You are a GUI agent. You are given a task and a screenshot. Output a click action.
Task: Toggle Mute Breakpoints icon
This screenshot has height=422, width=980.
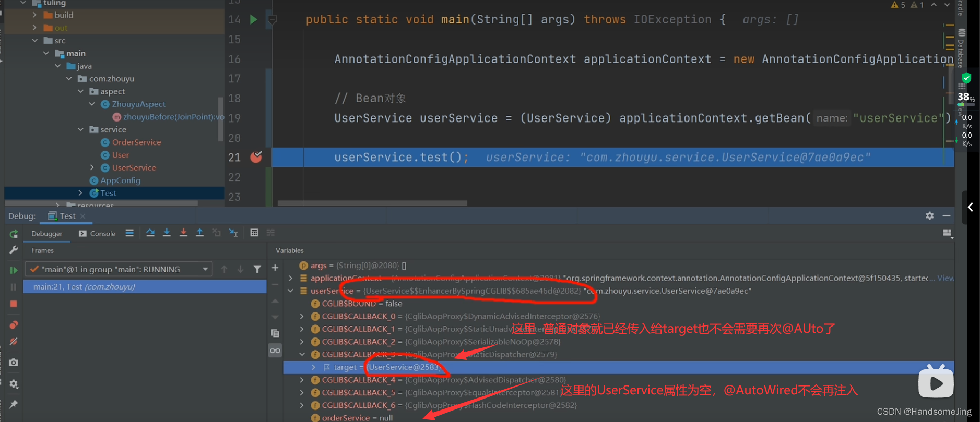[x=14, y=342]
